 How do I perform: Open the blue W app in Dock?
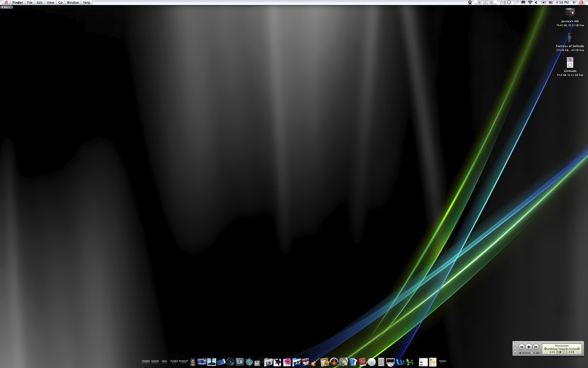tap(400, 362)
